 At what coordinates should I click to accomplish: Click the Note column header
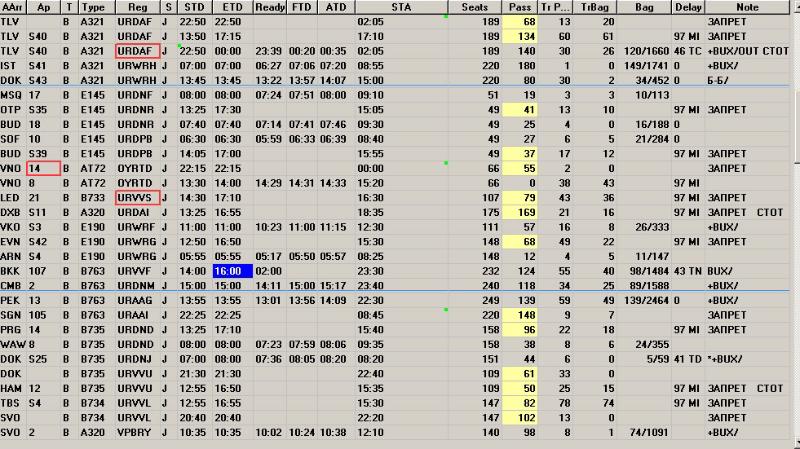[747, 7]
